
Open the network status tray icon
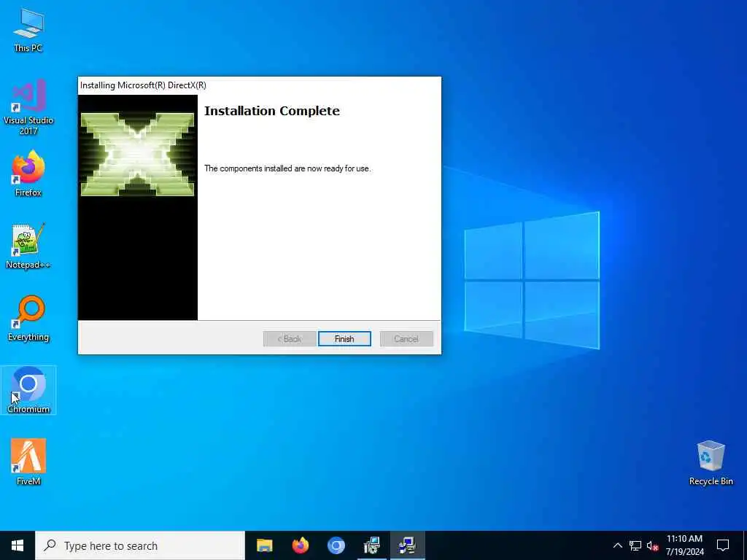click(x=635, y=545)
